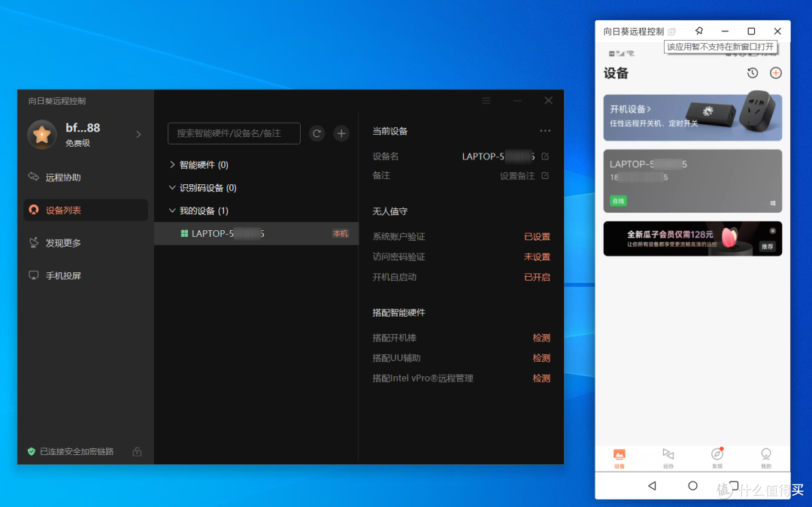Click the lock icon in status bar
The image size is (812, 507).
coord(137,451)
